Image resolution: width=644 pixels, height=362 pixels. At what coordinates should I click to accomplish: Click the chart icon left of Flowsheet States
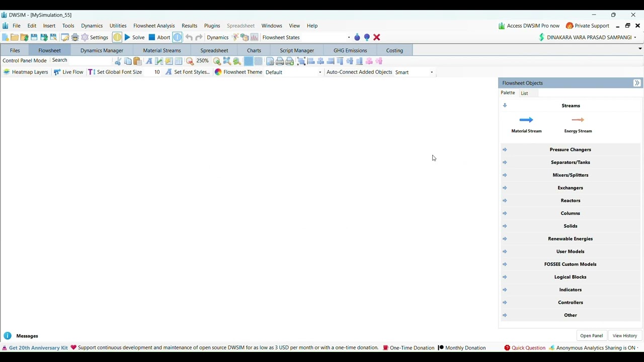[x=254, y=37]
